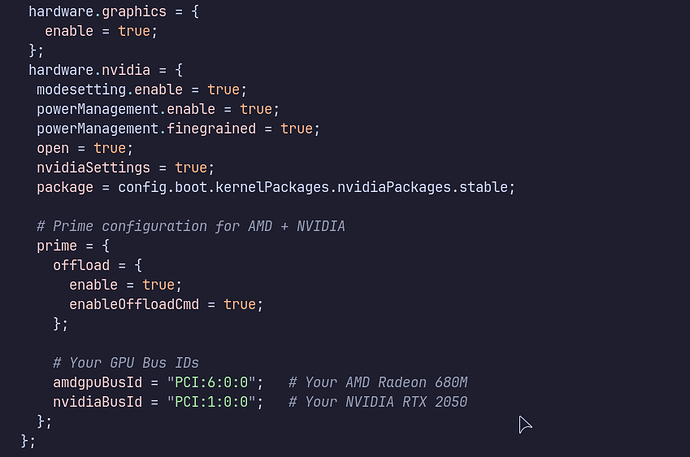Click the amdgpuBusId option name
The image size is (690, 457).
point(101,382)
